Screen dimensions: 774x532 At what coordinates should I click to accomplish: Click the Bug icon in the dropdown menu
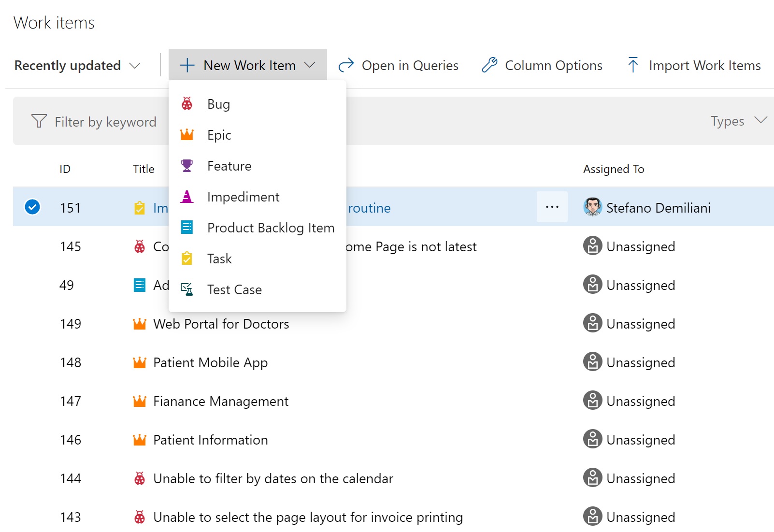click(187, 104)
